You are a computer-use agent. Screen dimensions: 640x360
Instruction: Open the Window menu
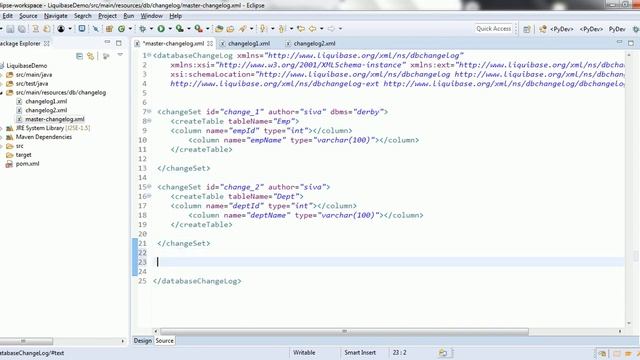point(151,16)
